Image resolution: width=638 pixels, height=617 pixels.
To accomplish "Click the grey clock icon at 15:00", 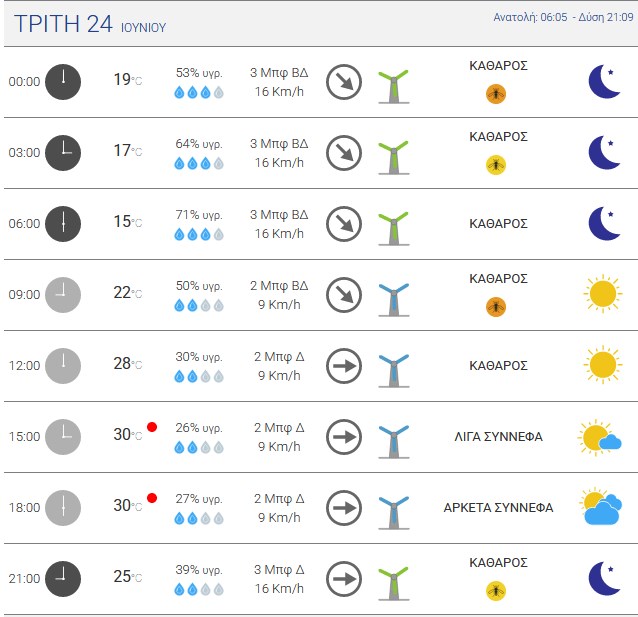I will pyautogui.click(x=63, y=437).
